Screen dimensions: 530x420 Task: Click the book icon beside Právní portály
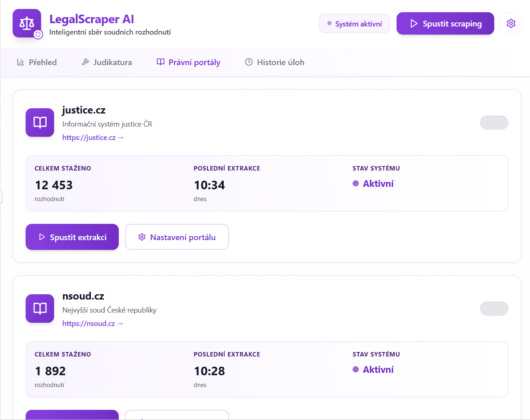(161, 62)
